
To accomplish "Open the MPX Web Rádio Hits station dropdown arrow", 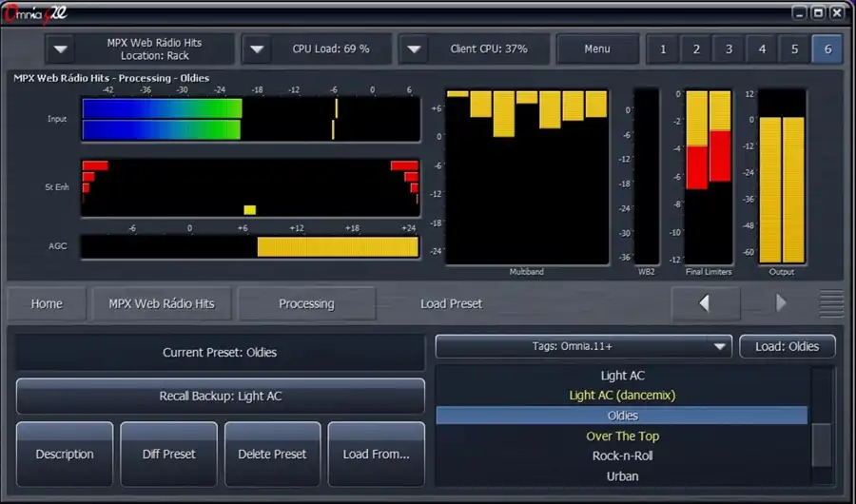I will 60,49.
